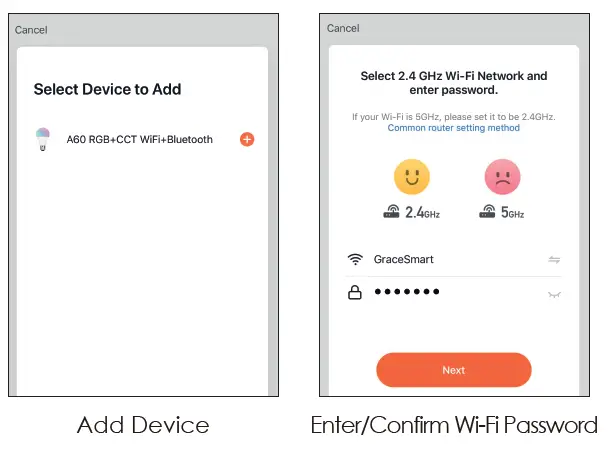
Task: Cancel the Select Device to Add screen
Action: (x=31, y=30)
